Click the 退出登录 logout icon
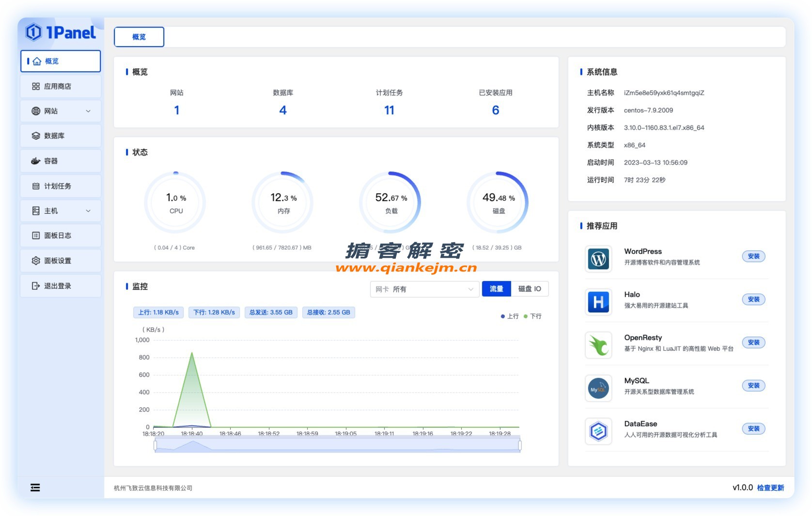Viewport: 812px width, 516px height. click(36, 286)
